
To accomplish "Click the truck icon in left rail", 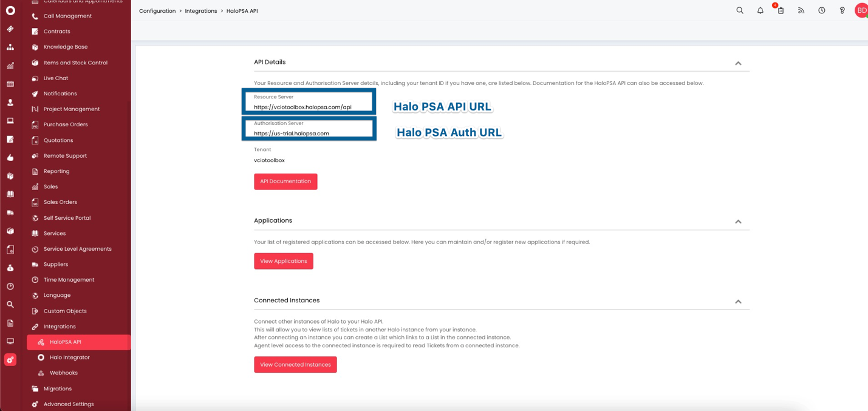I will [x=10, y=212].
